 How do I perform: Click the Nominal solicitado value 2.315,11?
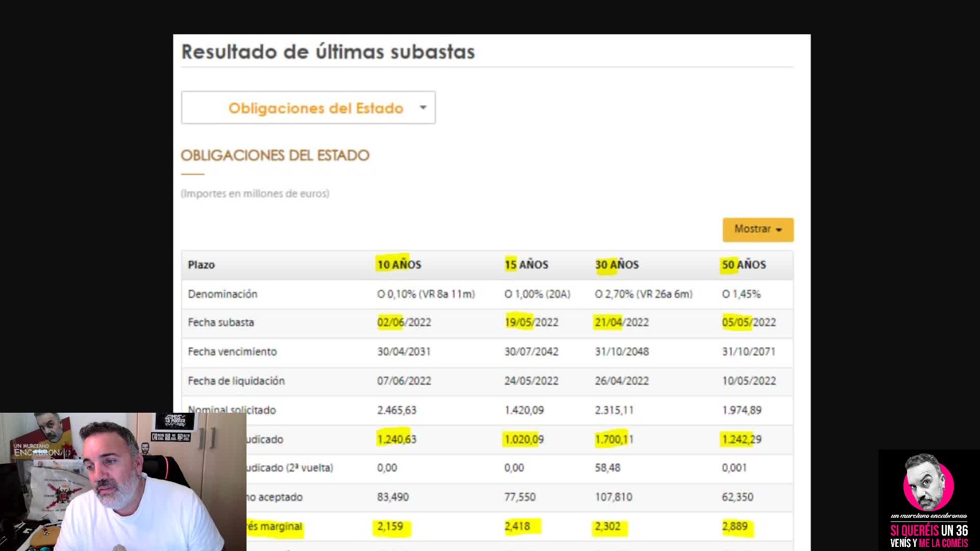pyautogui.click(x=614, y=410)
